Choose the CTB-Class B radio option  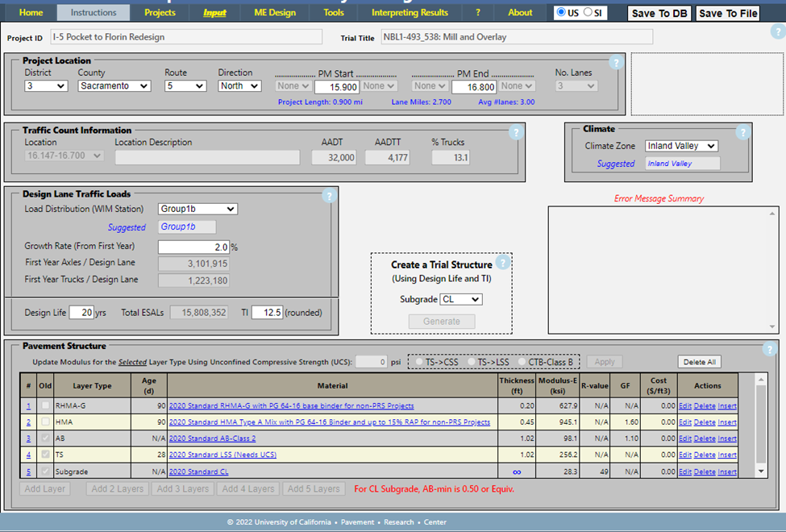point(522,362)
